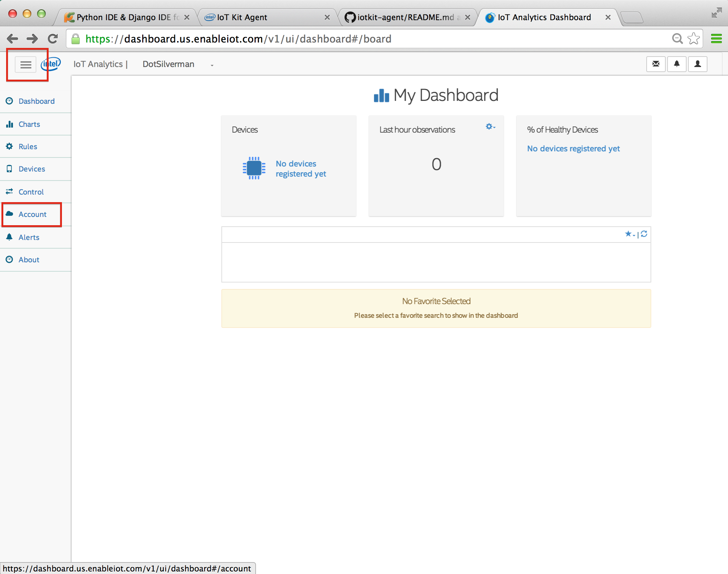Click the notification bell icon

(x=677, y=64)
